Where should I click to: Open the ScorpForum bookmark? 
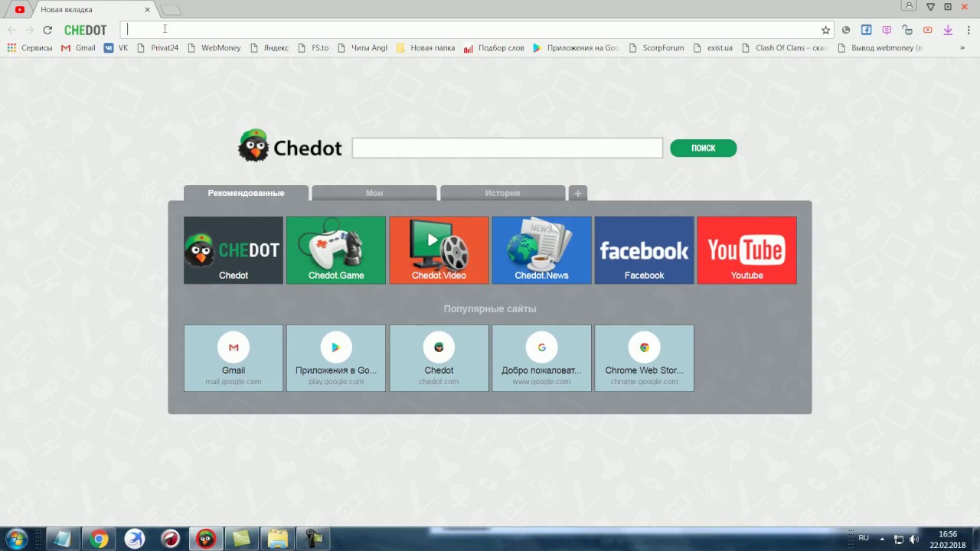[x=656, y=47]
